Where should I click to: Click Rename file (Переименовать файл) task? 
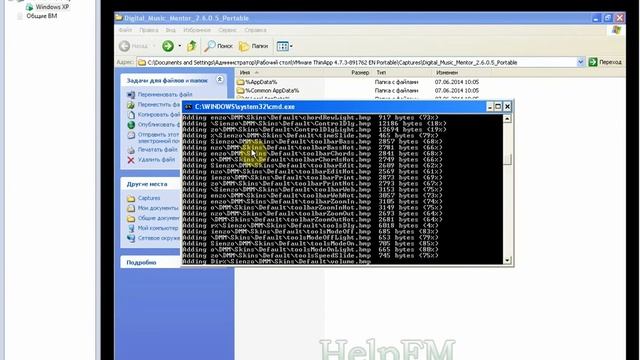[x=165, y=94]
